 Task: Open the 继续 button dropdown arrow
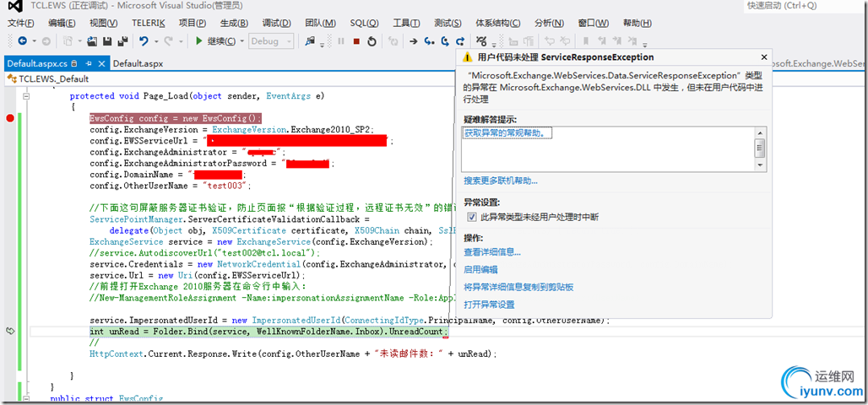[x=242, y=41]
